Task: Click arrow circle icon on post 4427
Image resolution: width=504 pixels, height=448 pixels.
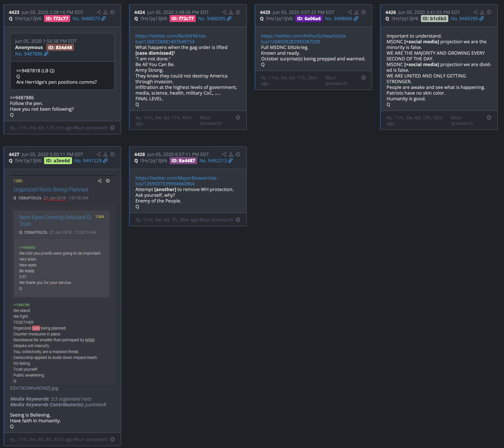Action: pos(112,154)
